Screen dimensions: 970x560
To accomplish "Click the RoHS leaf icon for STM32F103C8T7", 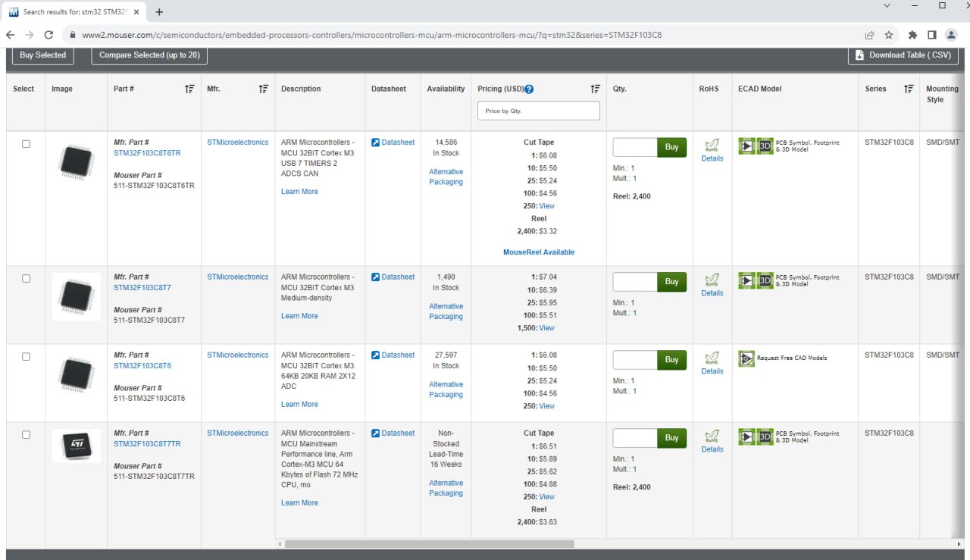I will point(712,280).
